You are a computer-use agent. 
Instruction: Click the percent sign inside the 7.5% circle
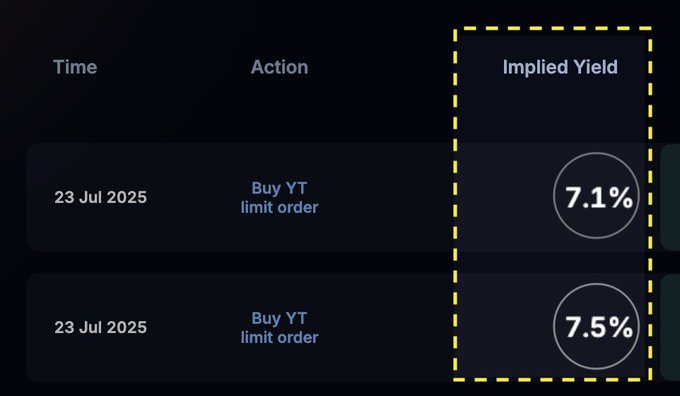pos(621,327)
